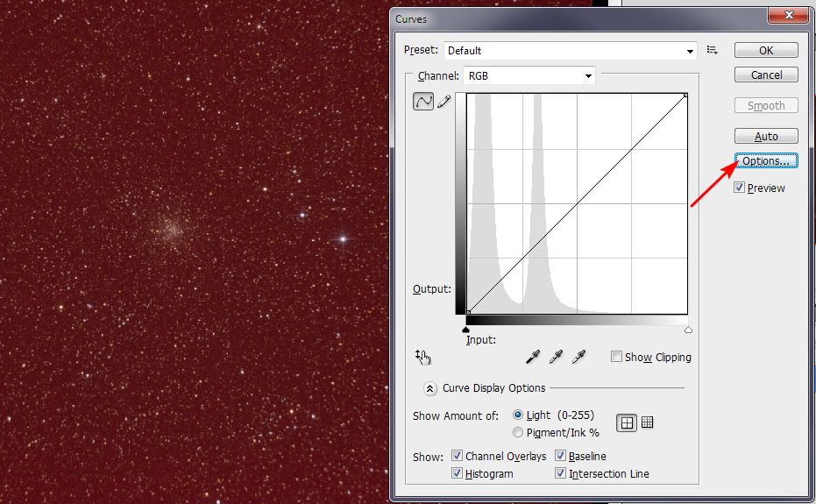Click the center of the curve graph
Image resolution: width=816 pixels, height=504 pixels.
577,203
